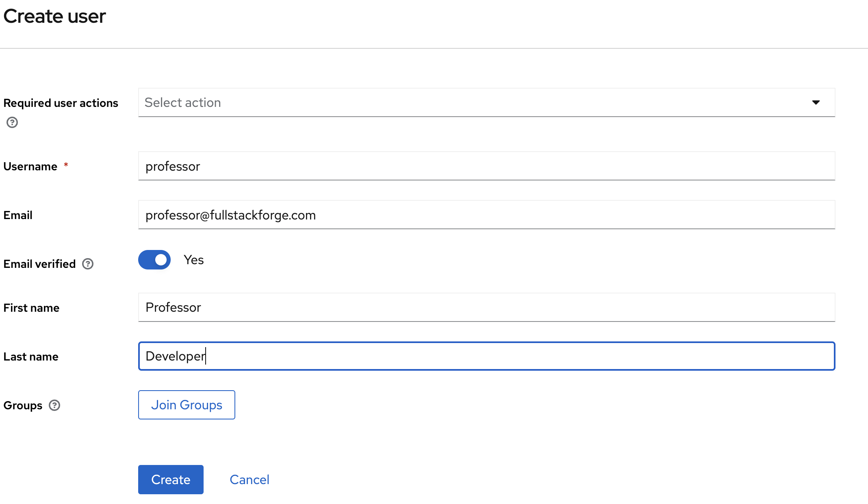Image resolution: width=868 pixels, height=504 pixels.
Task: Click the Last name input field
Action: [486, 356]
